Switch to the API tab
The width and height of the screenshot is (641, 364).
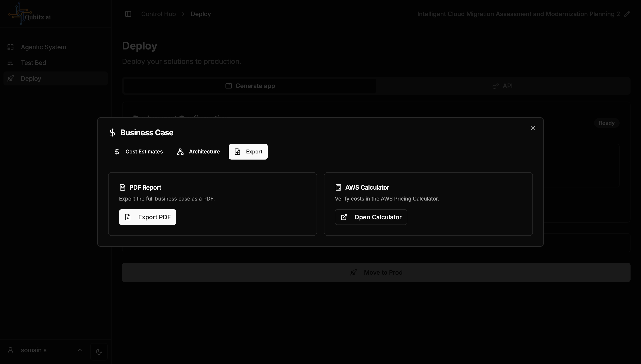(x=503, y=86)
